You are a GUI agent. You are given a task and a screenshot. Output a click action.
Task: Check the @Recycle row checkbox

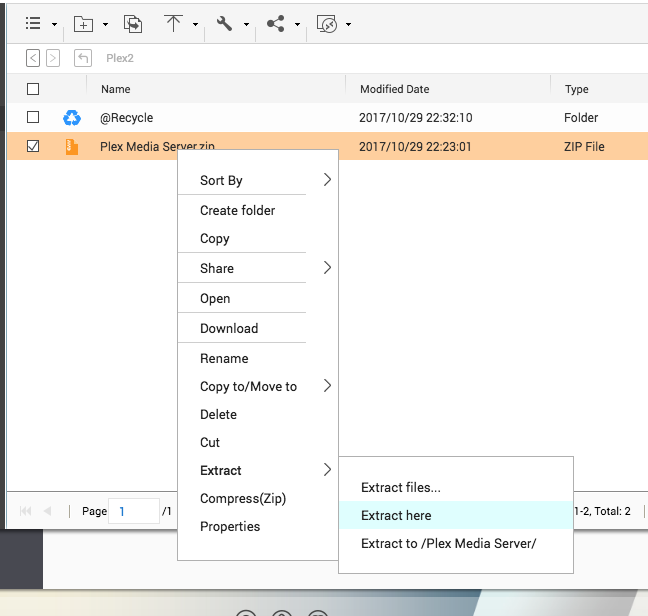pyautogui.click(x=33, y=117)
